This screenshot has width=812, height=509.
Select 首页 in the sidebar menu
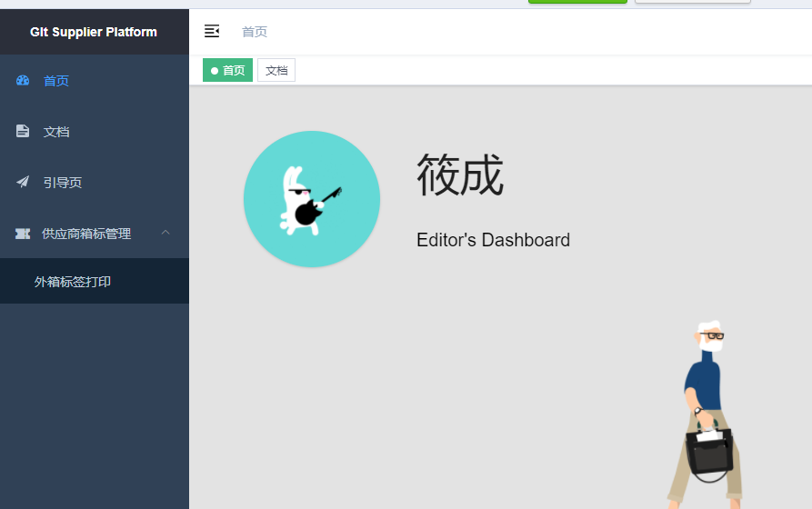coord(56,81)
